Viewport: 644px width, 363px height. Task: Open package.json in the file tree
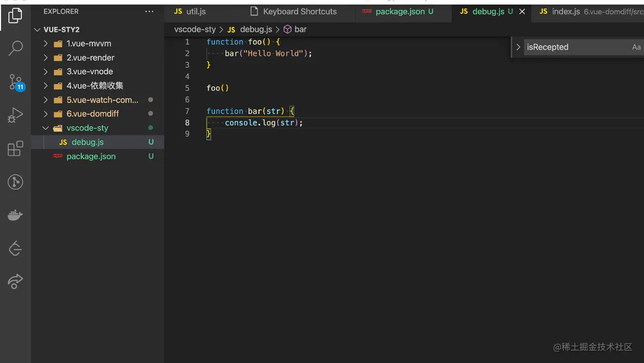click(x=91, y=156)
